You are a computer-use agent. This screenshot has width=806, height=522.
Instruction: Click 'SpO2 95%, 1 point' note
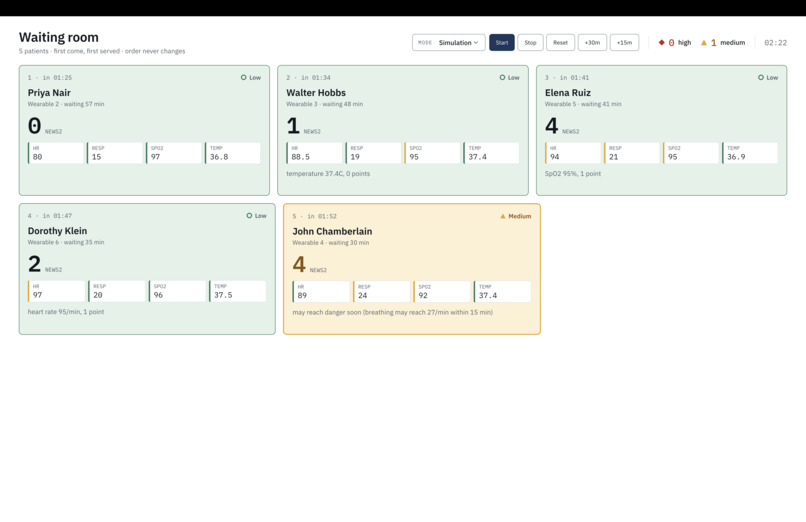573,174
